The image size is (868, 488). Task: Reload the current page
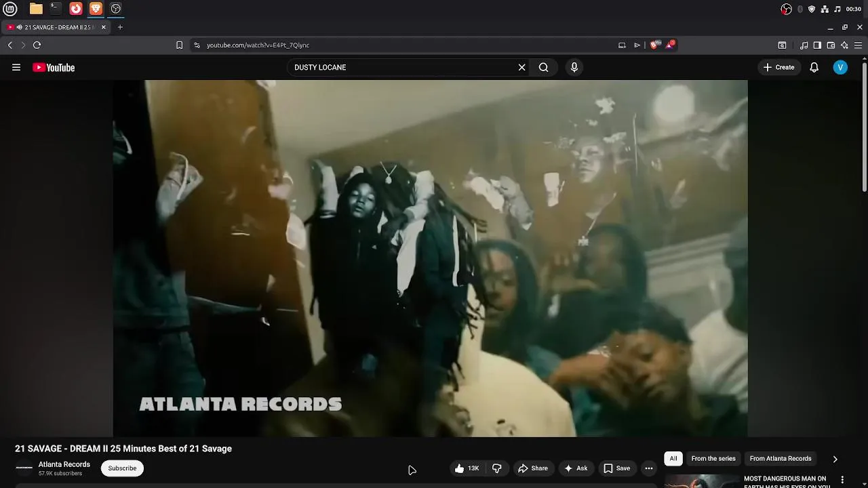[x=37, y=45]
